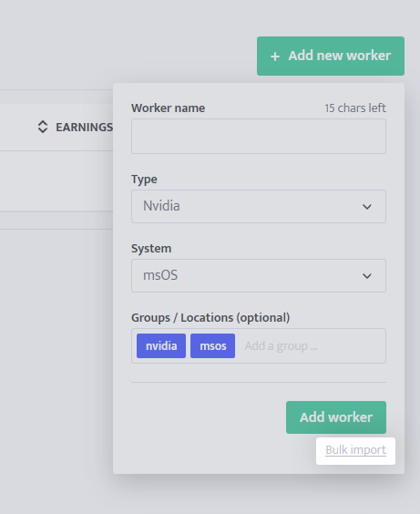Click the Add new worker button text
The height and width of the screenshot is (514, 420).
coord(340,56)
